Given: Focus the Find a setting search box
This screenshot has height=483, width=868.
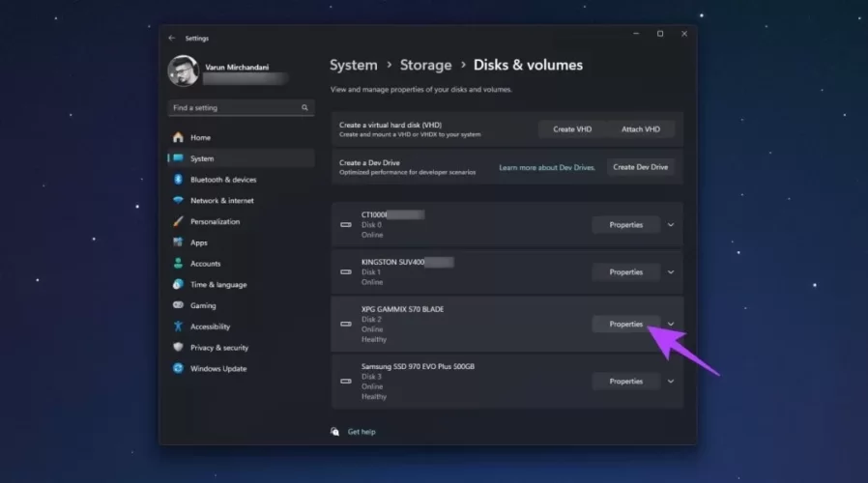Looking at the screenshot, I should coord(234,108).
